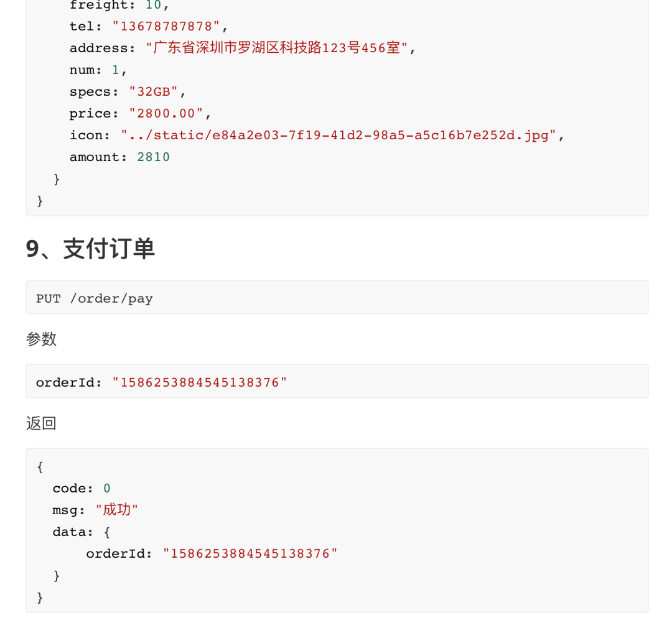Viewport: 672px width, 623px height.
Task: Click the "返回" label
Action: click(41, 423)
